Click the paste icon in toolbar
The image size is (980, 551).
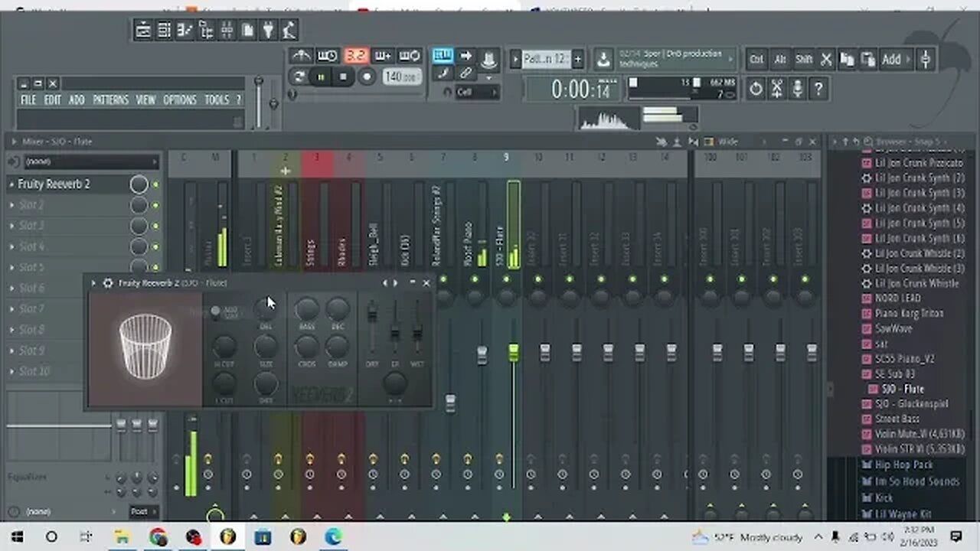coord(868,59)
